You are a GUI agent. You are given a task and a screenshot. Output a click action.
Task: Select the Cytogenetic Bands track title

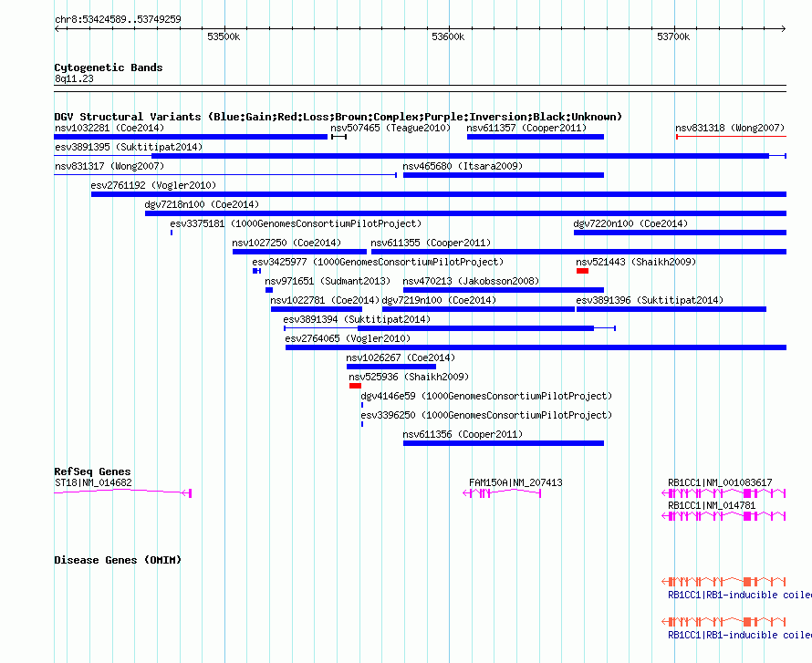point(109,67)
